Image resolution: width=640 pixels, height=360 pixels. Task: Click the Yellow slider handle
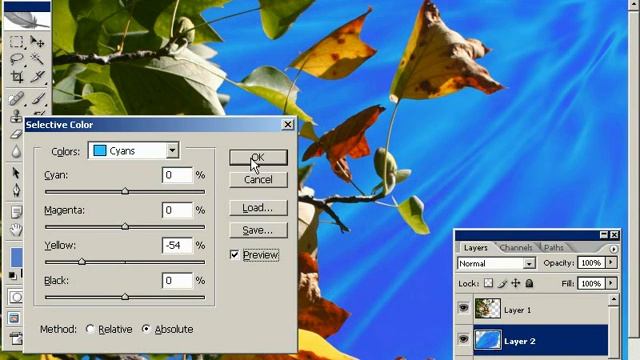(x=82, y=261)
